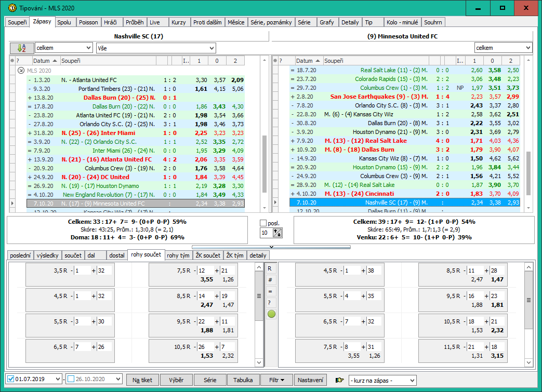Image resolution: width=542 pixels, height=392 pixels.
Task: Select the výsledky sub-tab
Action: pyautogui.click(x=47, y=255)
